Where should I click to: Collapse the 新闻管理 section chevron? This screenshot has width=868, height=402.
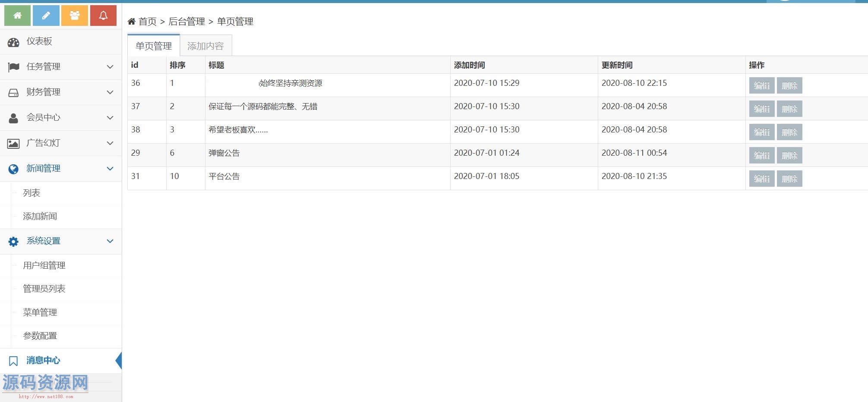pos(110,169)
